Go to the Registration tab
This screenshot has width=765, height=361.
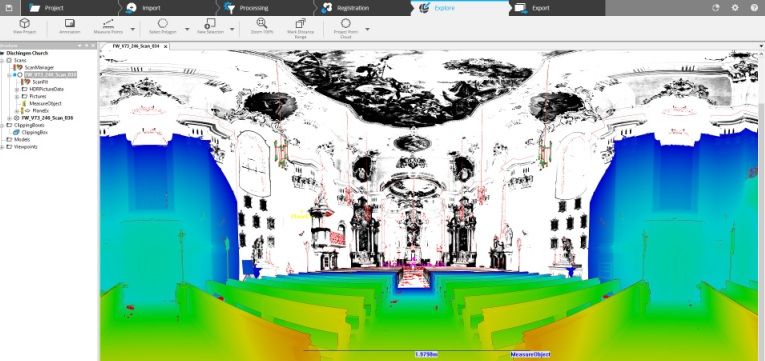click(361, 8)
